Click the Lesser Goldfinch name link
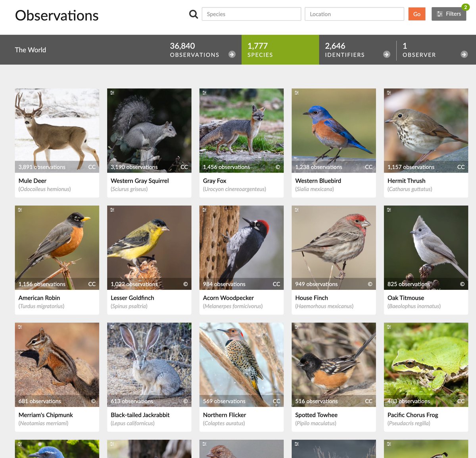Viewport: 476px width, 458px height. (x=132, y=298)
